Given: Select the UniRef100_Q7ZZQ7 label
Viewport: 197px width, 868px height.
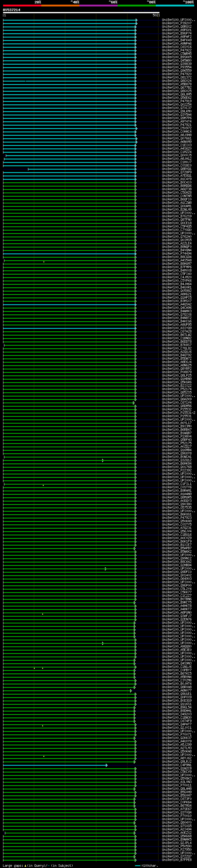Looking at the screenshot, I should pos(177,856).
